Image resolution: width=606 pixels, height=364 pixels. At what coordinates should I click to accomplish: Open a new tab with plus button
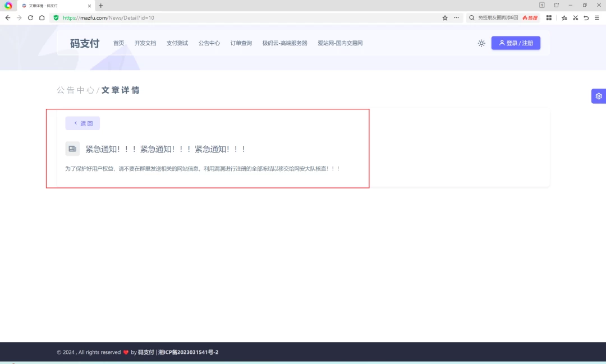[101, 6]
